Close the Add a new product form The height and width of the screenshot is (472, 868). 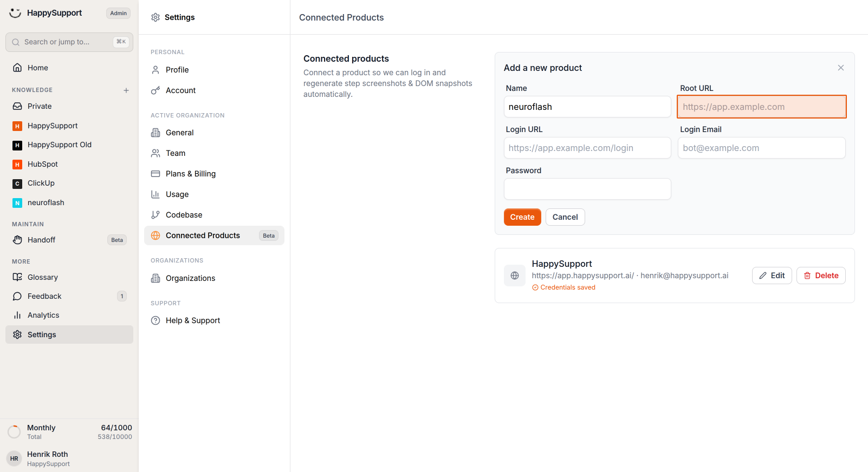[x=841, y=68]
